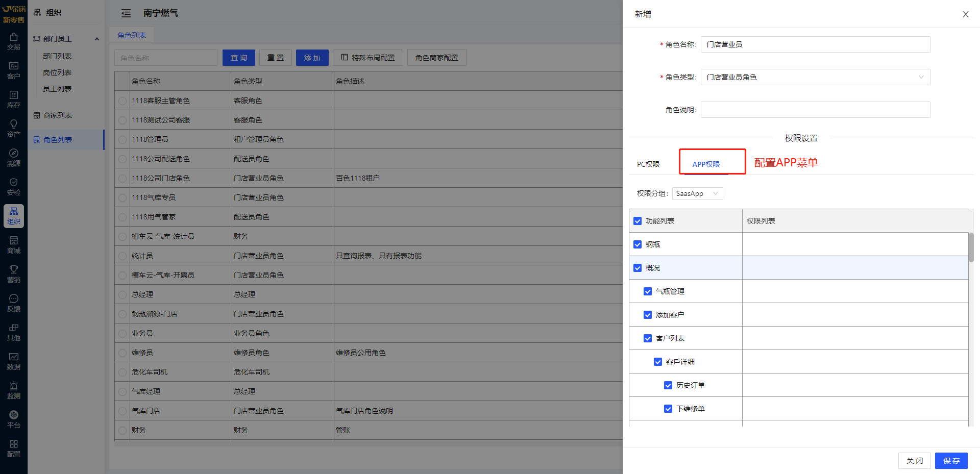Viewport: 980px width, 474px height.
Task: Toggle the menu collapse hamburger icon
Action: [126, 13]
